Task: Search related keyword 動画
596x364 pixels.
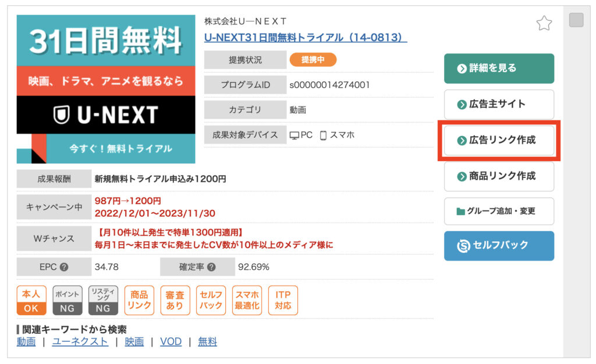Action: pos(26,341)
